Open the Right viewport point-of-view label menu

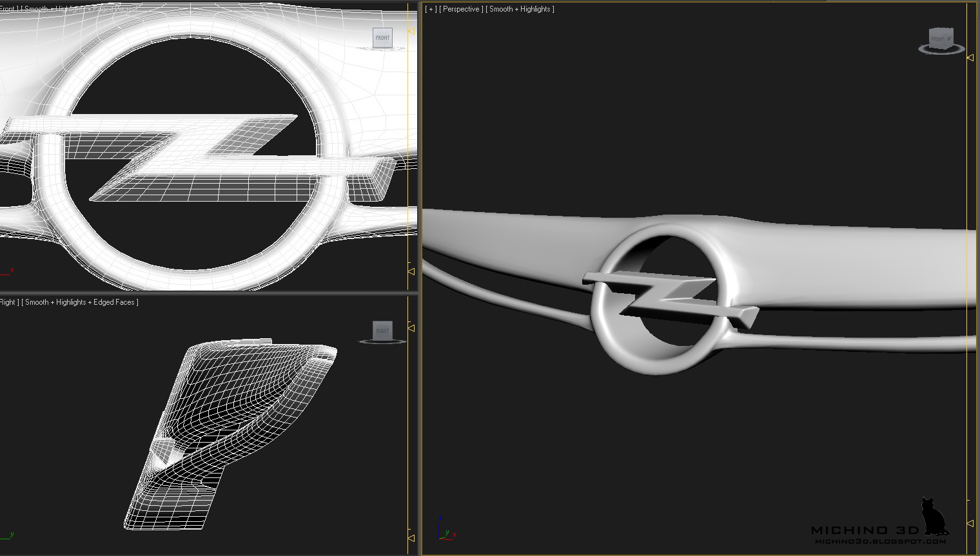9,302
